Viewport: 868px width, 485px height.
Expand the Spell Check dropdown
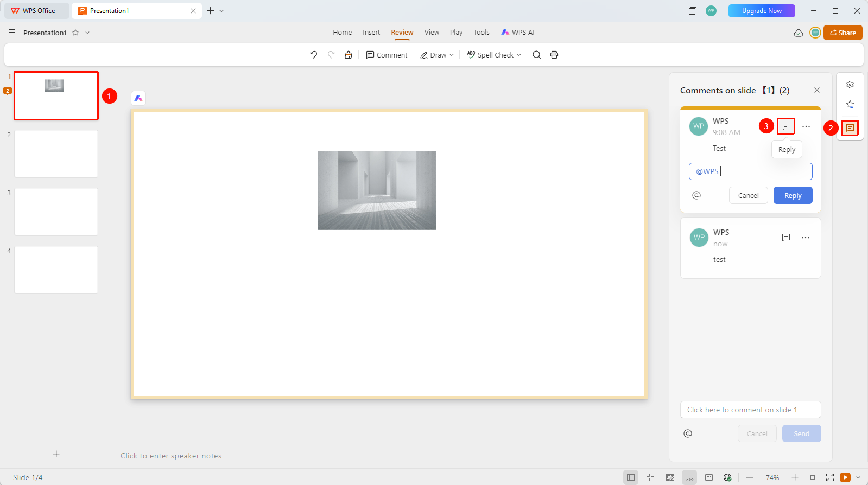[x=519, y=55]
